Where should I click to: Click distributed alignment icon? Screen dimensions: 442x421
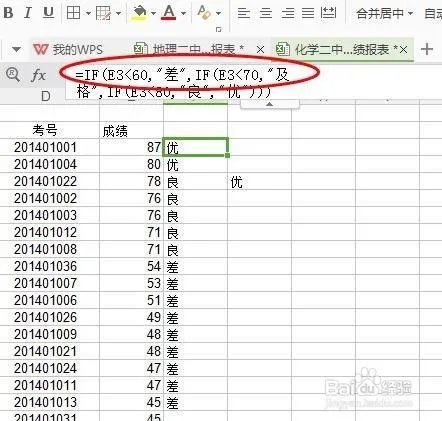[x=328, y=13]
